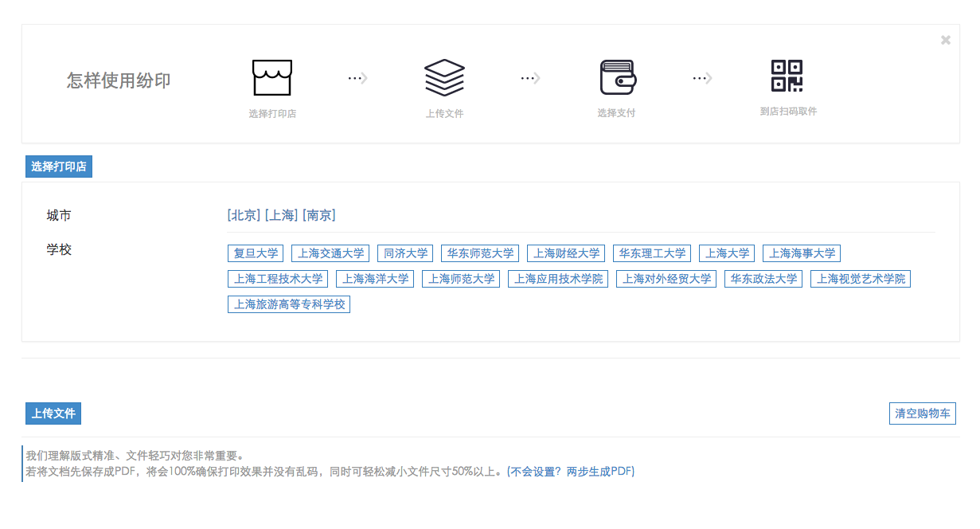Close the 怎样使用纷印 guide panel
This screenshot has width=980, height=529.
click(x=946, y=40)
